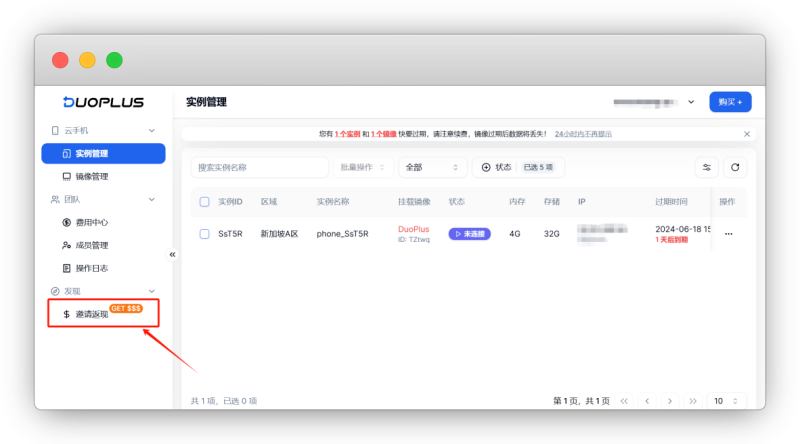Click 1个镜像 link in notice
This screenshot has height=444, width=800.
(384, 134)
